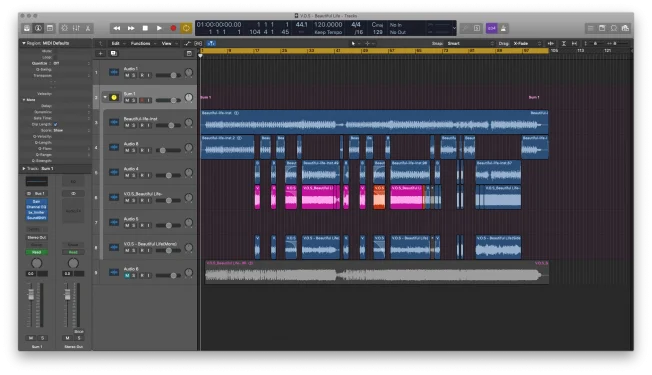Click the duplicate track button
Viewport: 652px width, 375px height.
click(x=113, y=53)
